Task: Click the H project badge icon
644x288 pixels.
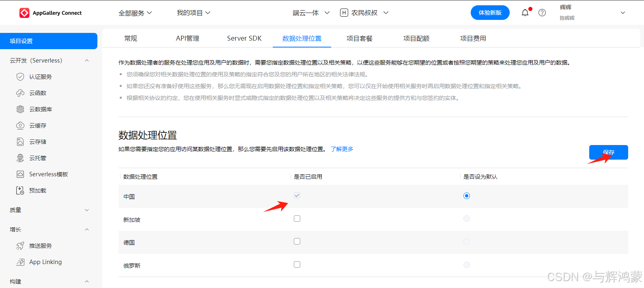Action: [x=344, y=13]
